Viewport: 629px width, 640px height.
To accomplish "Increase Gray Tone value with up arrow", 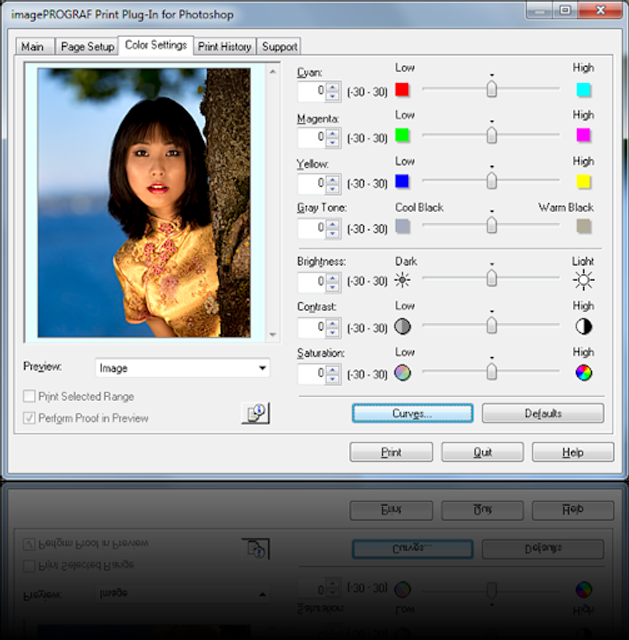I will pyautogui.click(x=333, y=224).
